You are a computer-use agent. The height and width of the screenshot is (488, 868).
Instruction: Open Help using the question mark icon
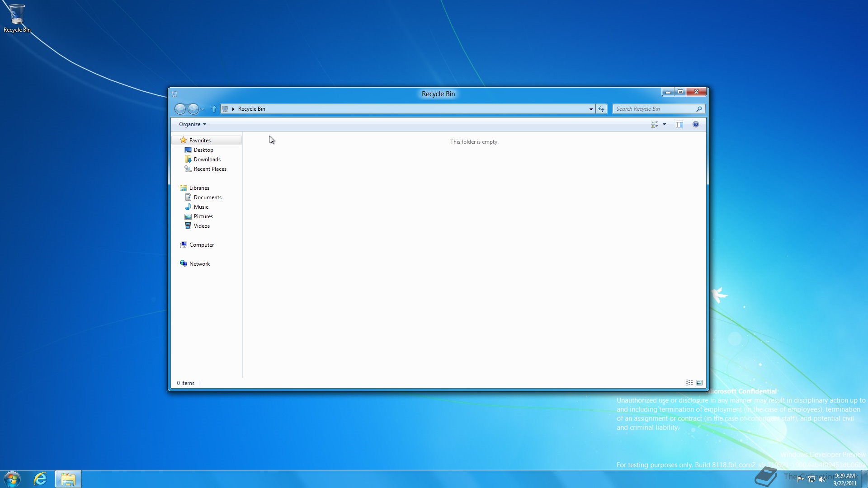(696, 124)
